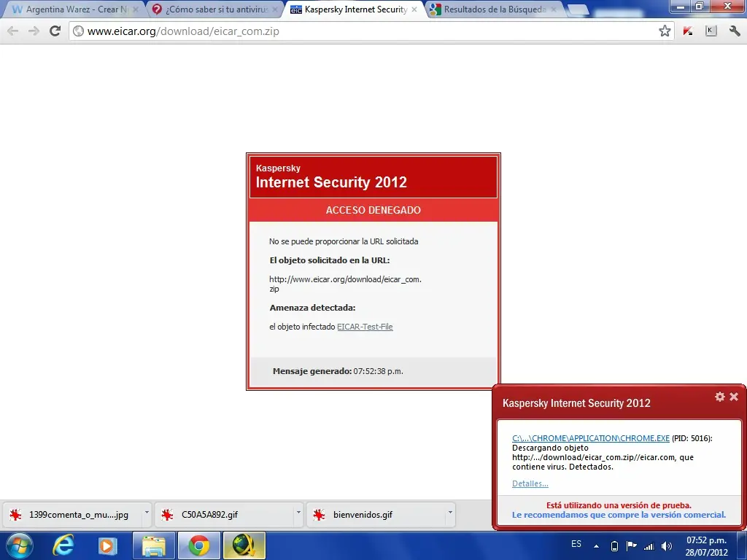The image size is (747, 560).
Task: Open the bienvenidos.gif download
Action: [x=376, y=515]
